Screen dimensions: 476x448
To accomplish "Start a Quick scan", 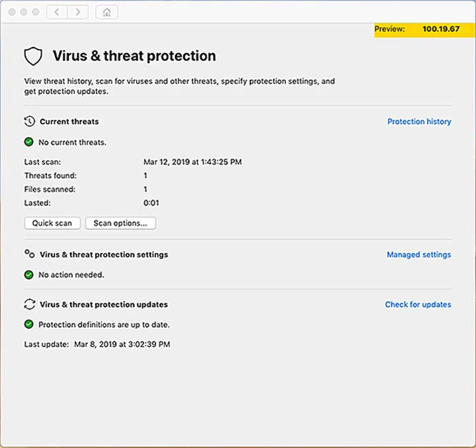I will coord(52,224).
